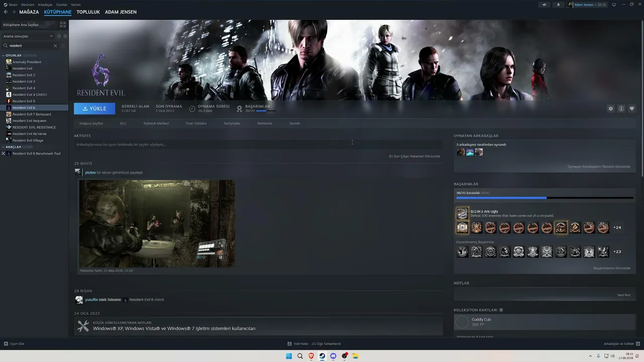This screenshot has width=644, height=362.
Task: Open the Mağaza Sayfası game tab
Action: coord(91,123)
